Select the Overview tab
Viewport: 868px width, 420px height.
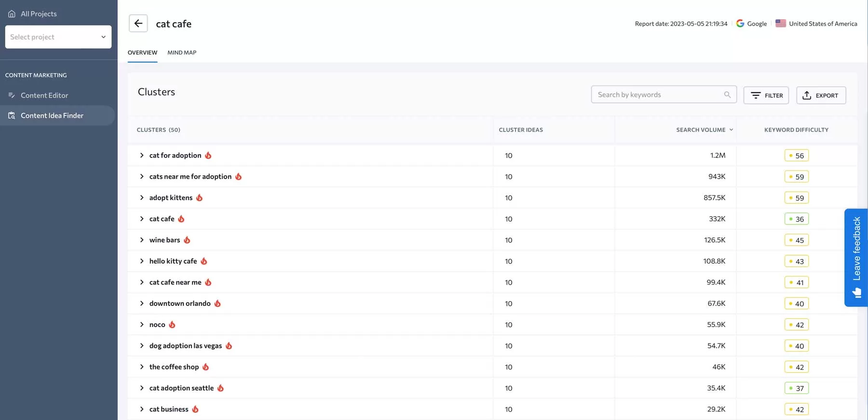(x=142, y=52)
